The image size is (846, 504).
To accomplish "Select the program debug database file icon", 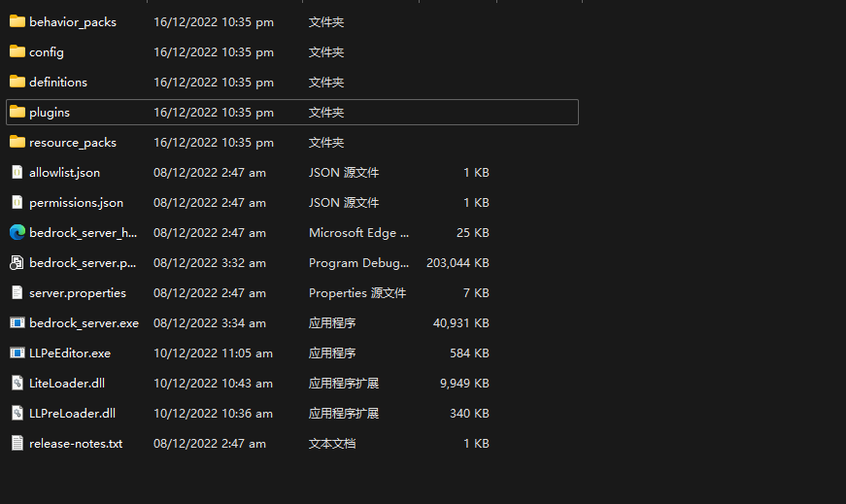I will pyautogui.click(x=17, y=263).
